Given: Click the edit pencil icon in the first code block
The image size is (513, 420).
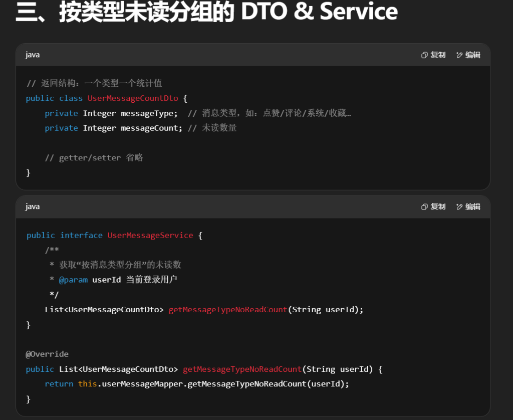Looking at the screenshot, I should tap(459, 55).
